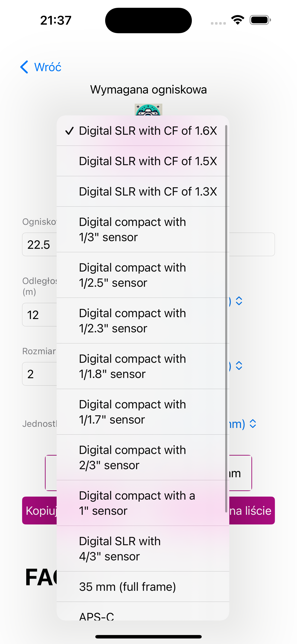297x644 pixels.
Task: Open the size unit picker chevrons
Action: pyautogui.click(x=239, y=366)
